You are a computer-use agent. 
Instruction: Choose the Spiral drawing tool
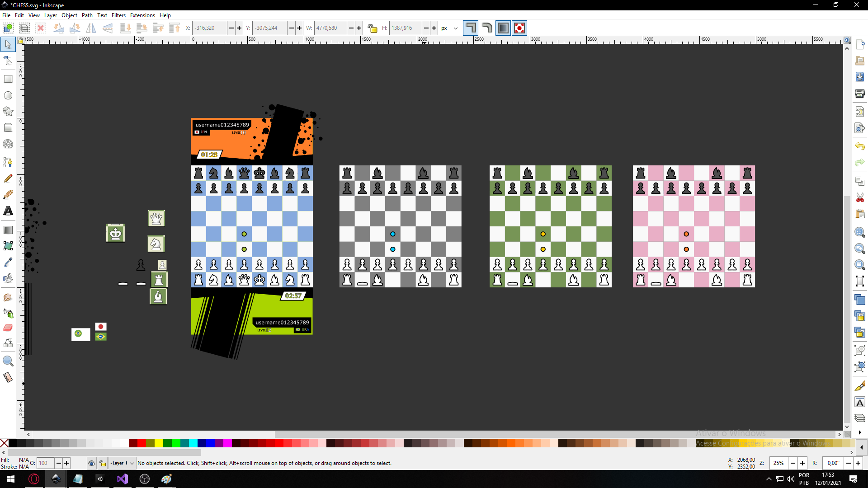(8, 144)
